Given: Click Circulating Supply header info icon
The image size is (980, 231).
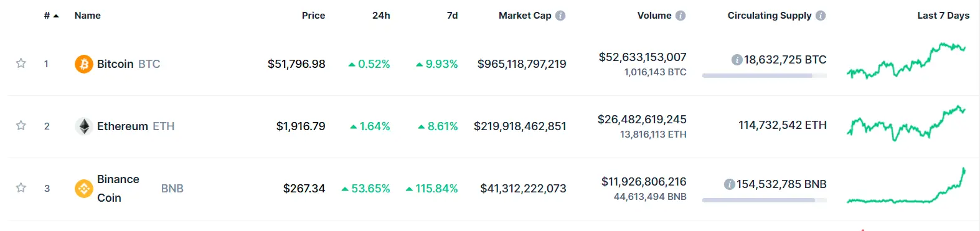Looking at the screenshot, I should (x=821, y=16).
